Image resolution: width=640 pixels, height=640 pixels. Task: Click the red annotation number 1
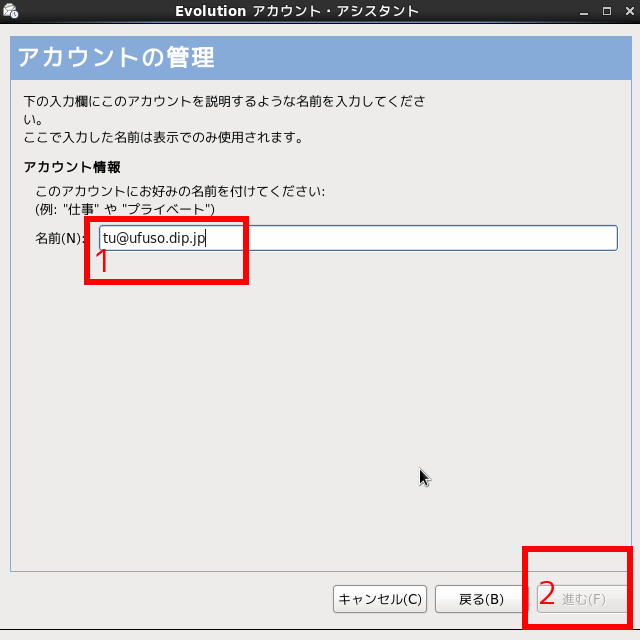tap(101, 262)
